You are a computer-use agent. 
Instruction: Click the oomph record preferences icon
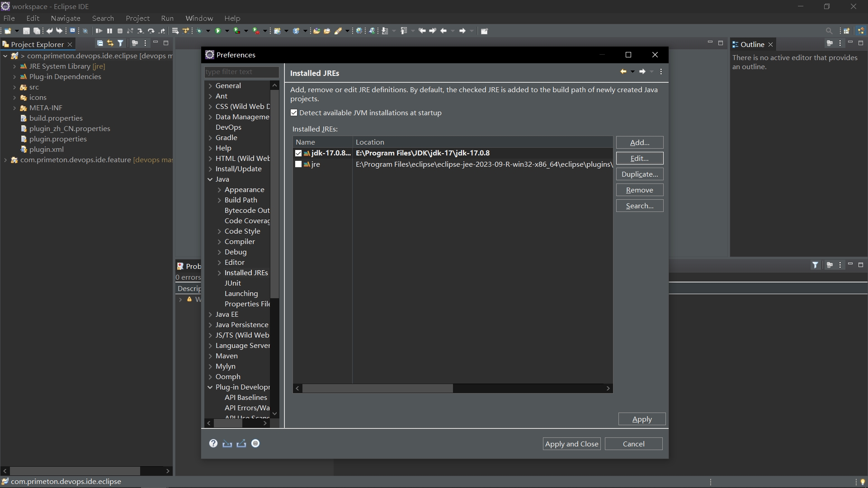[x=255, y=444]
